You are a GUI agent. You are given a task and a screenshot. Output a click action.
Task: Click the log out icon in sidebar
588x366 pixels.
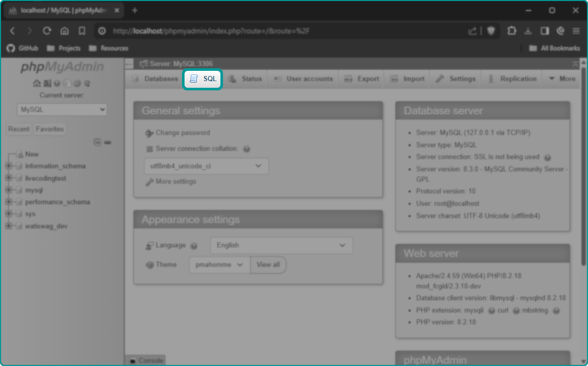point(47,83)
